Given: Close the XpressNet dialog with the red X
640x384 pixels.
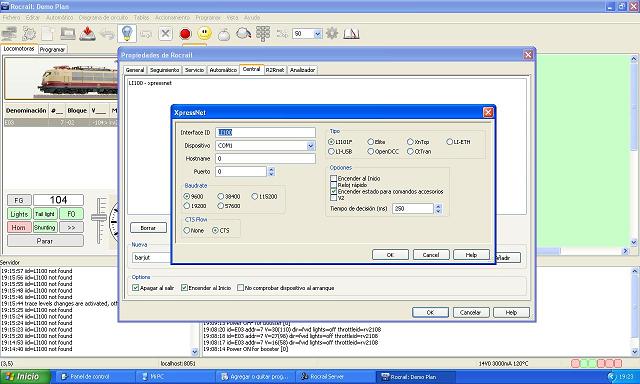Looking at the screenshot, I should tap(488, 112).
